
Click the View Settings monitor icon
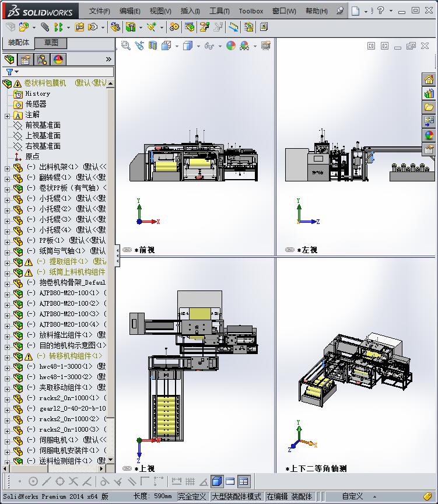(266, 45)
